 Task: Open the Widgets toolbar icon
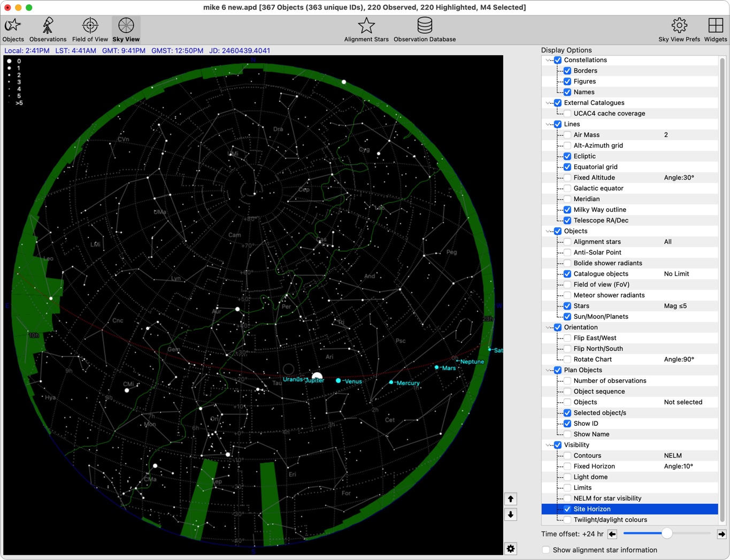click(x=716, y=30)
